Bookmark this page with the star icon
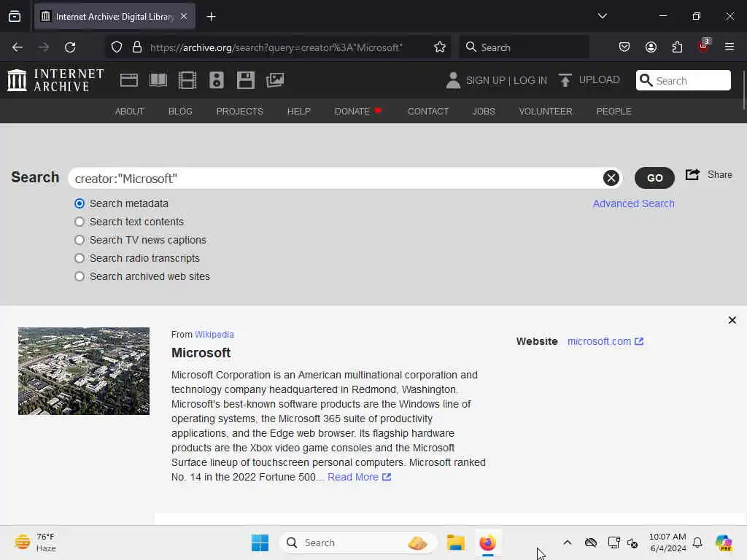Viewport: 747px width, 560px height. pyautogui.click(x=440, y=47)
